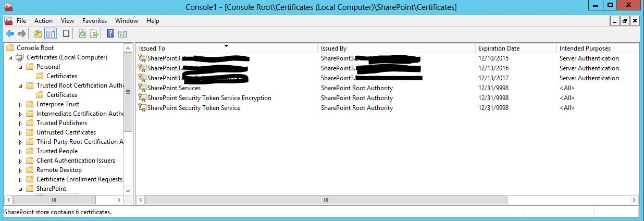Image resolution: width=644 pixels, height=221 pixels.
Task: Restore down the inner console child window
Action: coord(625,21)
